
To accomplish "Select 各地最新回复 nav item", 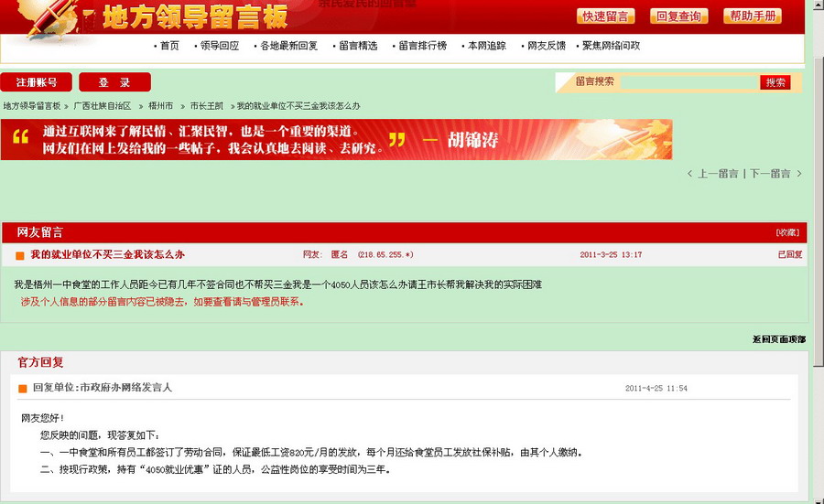I will click(x=288, y=46).
